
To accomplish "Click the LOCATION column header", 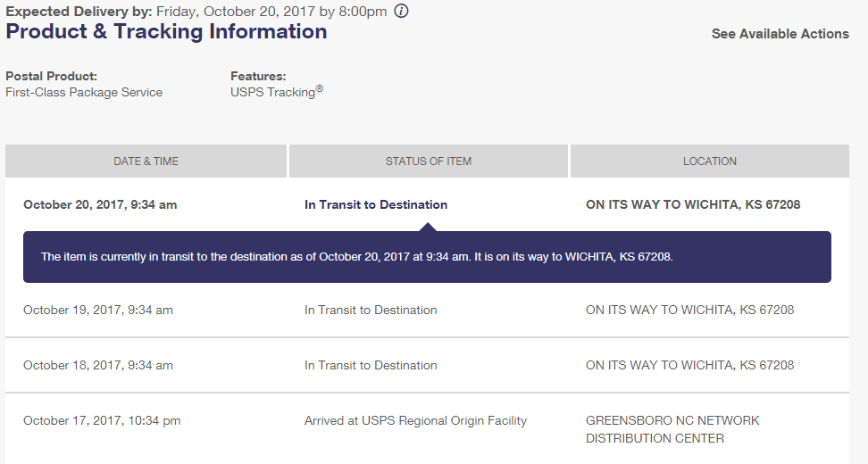I will tap(710, 162).
